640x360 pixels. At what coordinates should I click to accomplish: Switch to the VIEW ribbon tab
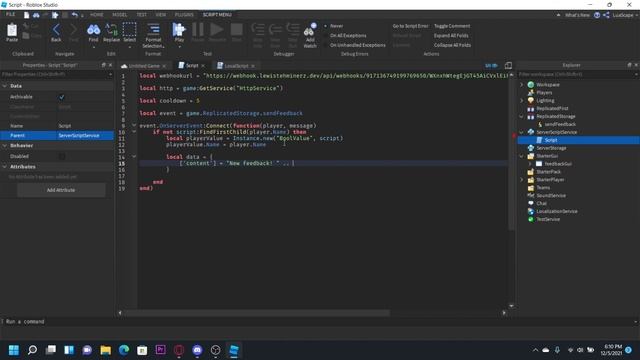pos(161,15)
